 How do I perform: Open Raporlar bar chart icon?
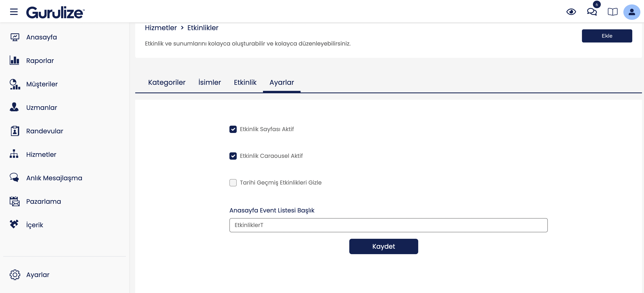coord(15,60)
